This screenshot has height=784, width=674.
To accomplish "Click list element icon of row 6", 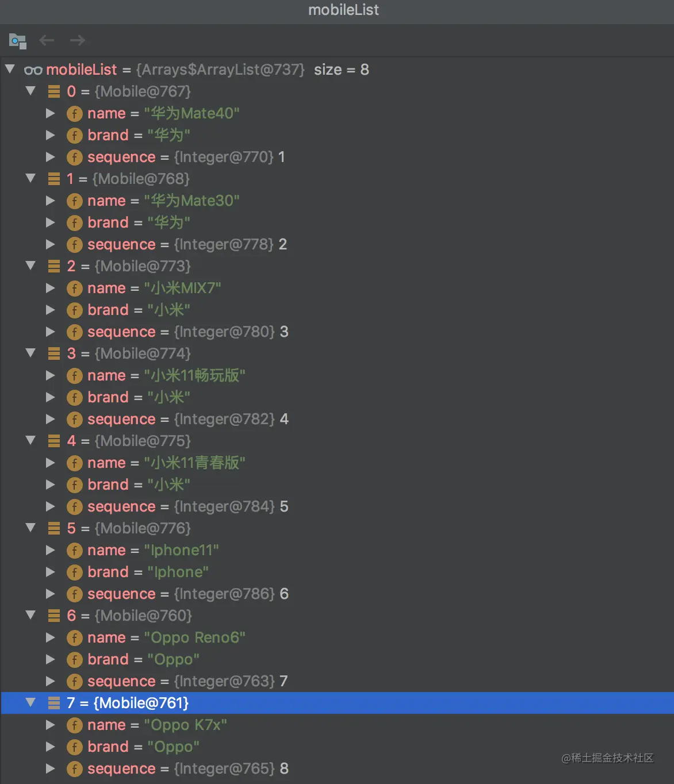I will point(54,616).
